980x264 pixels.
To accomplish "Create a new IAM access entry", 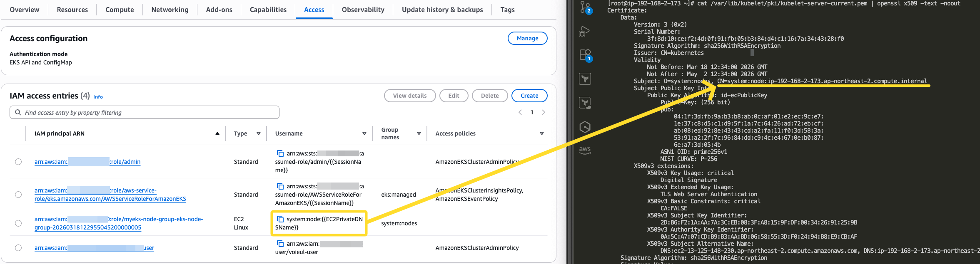I will (x=529, y=96).
